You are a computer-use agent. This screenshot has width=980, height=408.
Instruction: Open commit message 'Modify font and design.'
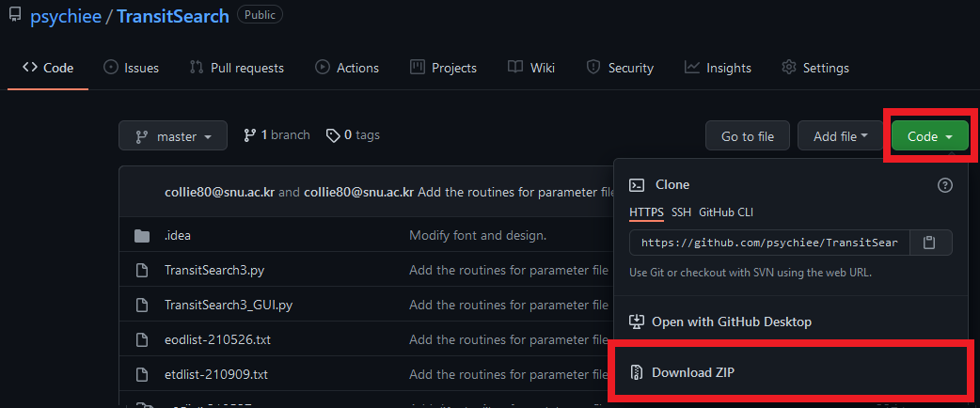[478, 236]
